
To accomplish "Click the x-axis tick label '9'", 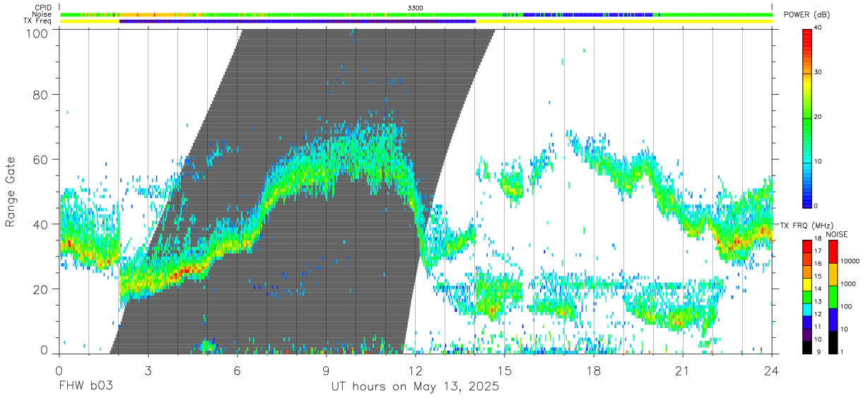I will 326,369.
